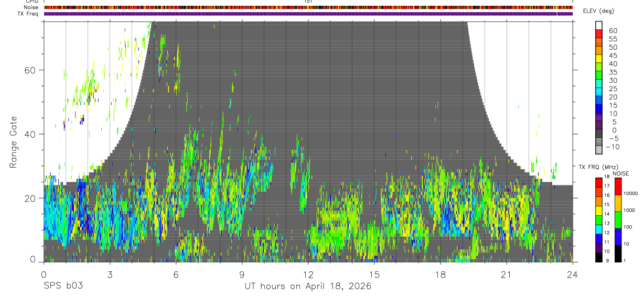Click the white top of the elevation colorbar
This screenshot has height=297, width=644.
pyautogui.click(x=599, y=25)
